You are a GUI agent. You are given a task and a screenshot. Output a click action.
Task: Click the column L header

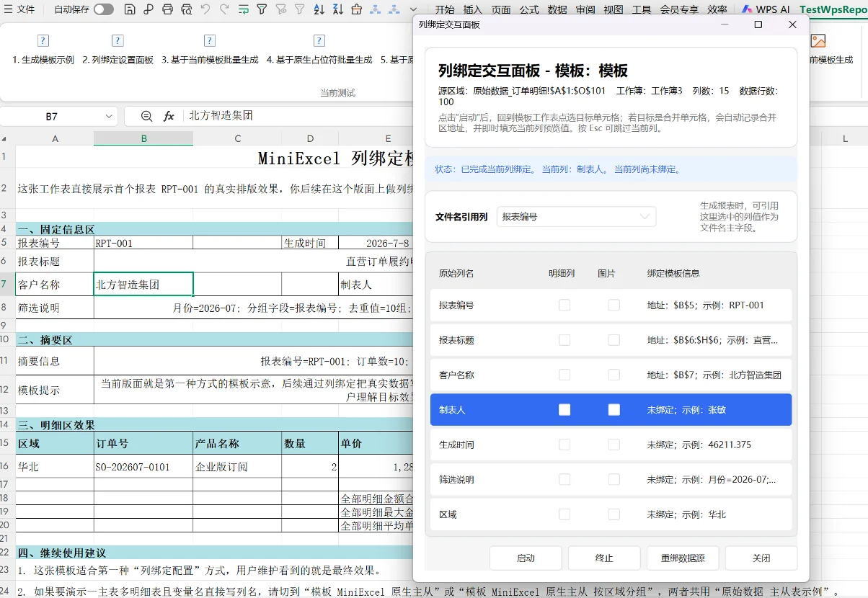coord(845,138)
